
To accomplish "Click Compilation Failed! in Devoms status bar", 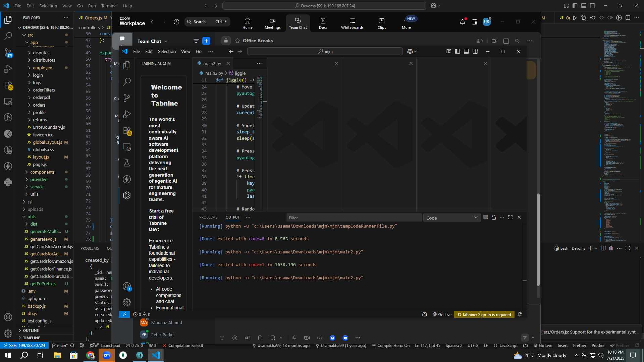I will (183, 346).
